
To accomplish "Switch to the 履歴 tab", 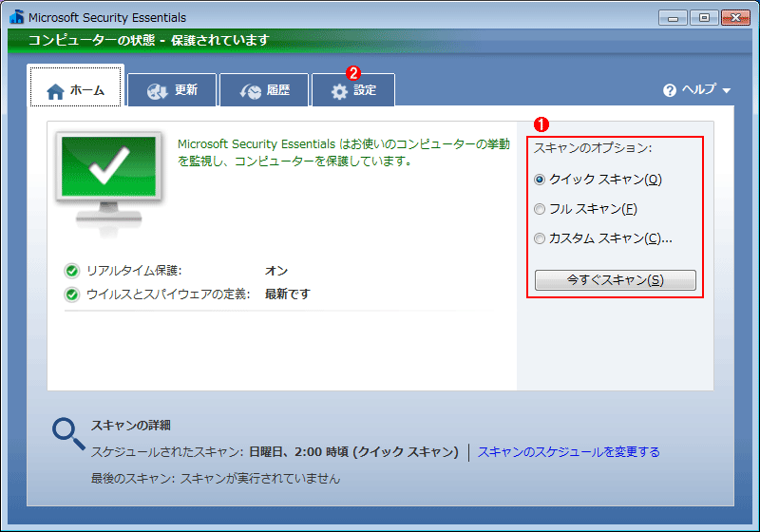I will 264,90.
